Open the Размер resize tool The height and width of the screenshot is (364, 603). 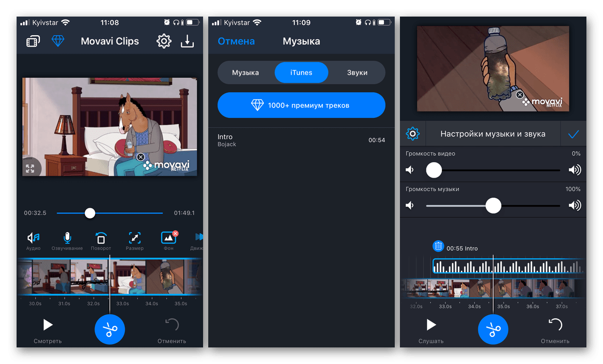(134, 240)
